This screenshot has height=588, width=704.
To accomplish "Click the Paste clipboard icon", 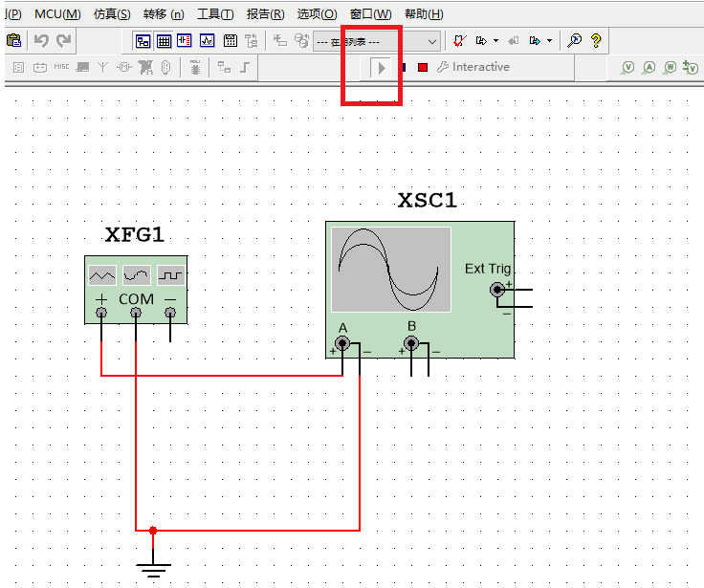I will pos(13,41).
